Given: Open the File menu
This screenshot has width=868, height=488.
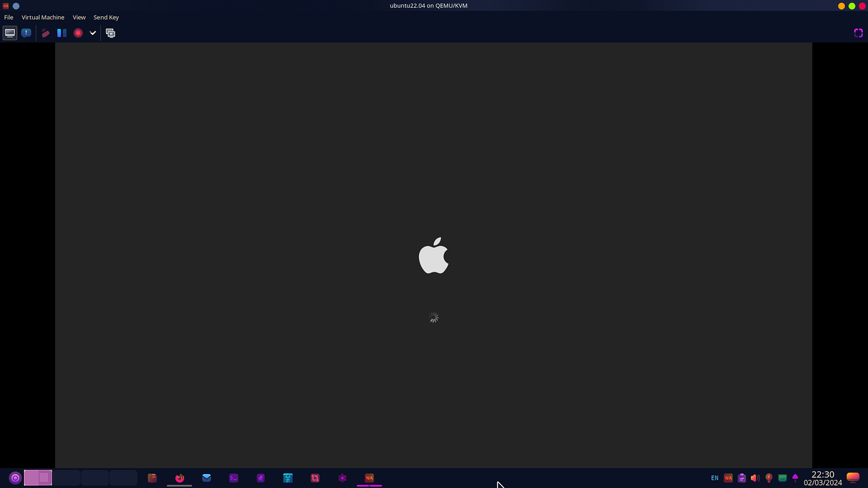Looking at the screenshot, I should pos(8,17).
